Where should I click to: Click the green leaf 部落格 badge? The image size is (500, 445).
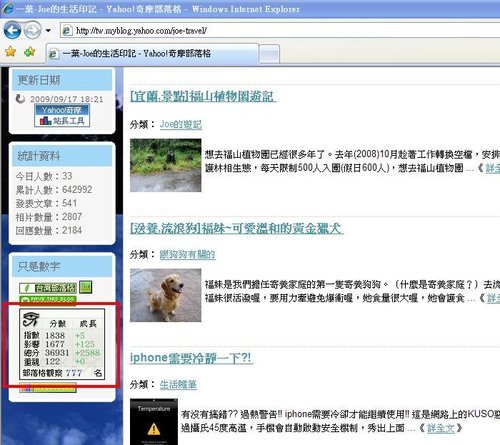click(48, 288)
